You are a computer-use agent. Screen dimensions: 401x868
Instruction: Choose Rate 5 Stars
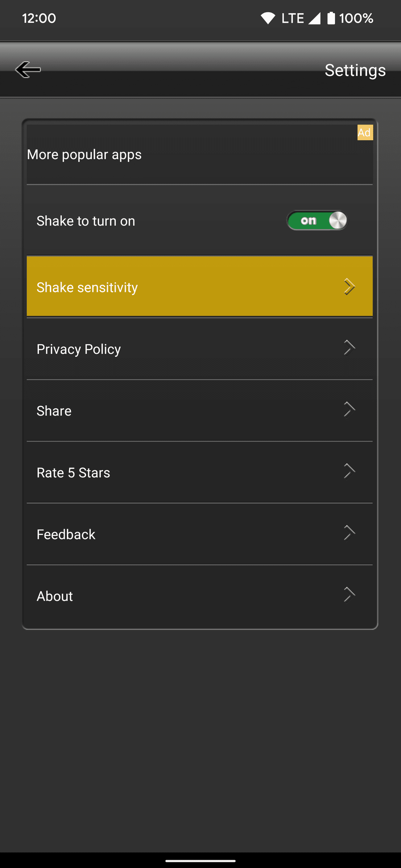tap(73, 473)
